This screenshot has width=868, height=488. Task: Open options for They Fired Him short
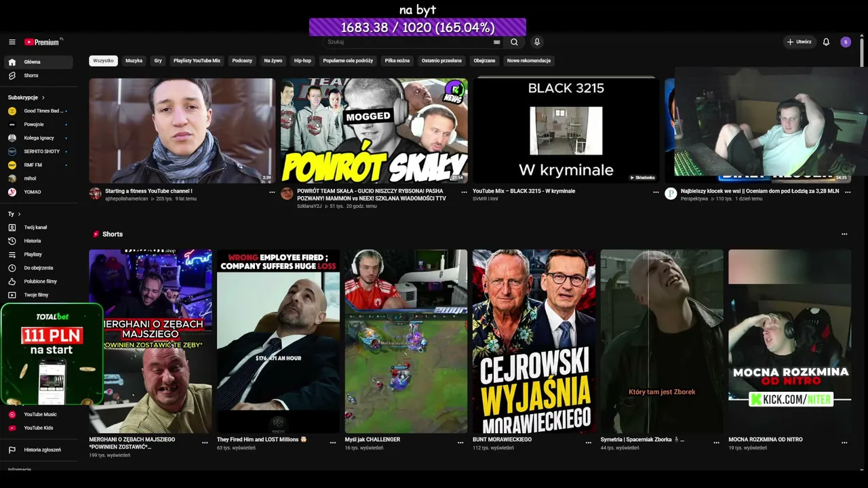click(x=333, y=442)
